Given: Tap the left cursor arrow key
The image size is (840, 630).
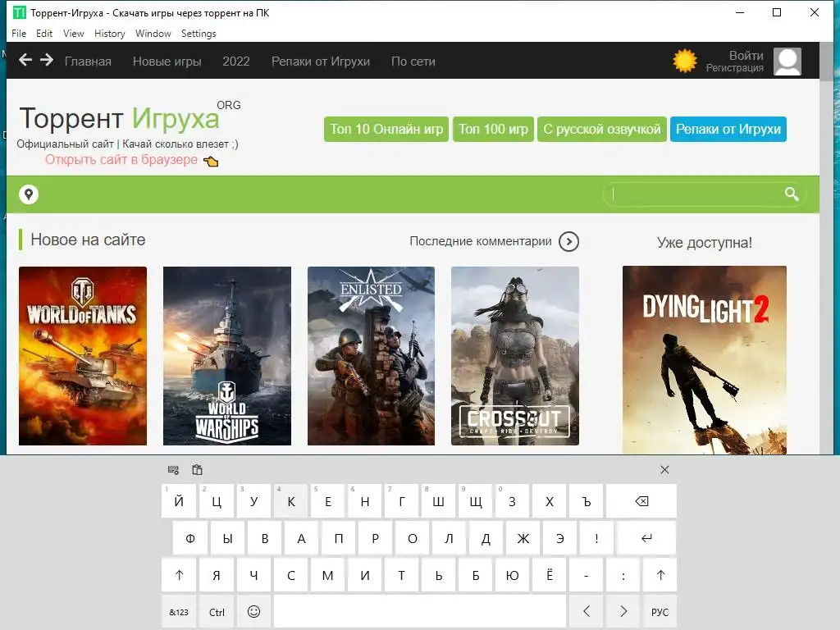Looking at the screenshot, I should pos(586,612).
